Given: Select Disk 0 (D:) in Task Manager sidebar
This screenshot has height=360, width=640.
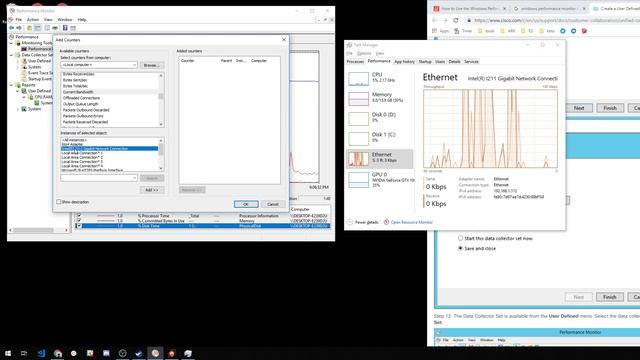Looking at the screenshot, I should (x=380, y=118).
